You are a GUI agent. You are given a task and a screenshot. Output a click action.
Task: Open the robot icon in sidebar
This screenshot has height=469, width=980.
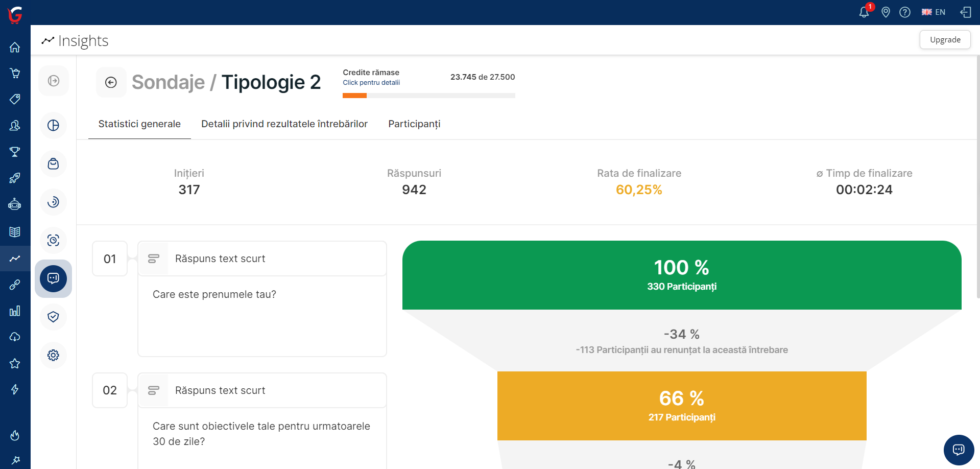click(x=15, y=204)
